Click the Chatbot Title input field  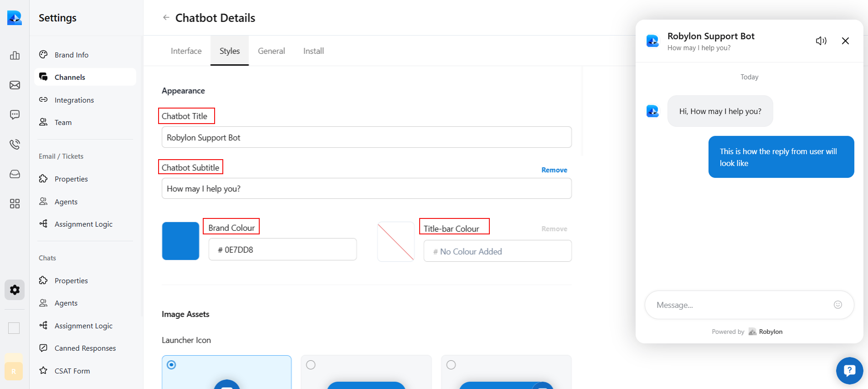[x=367, y=137]
